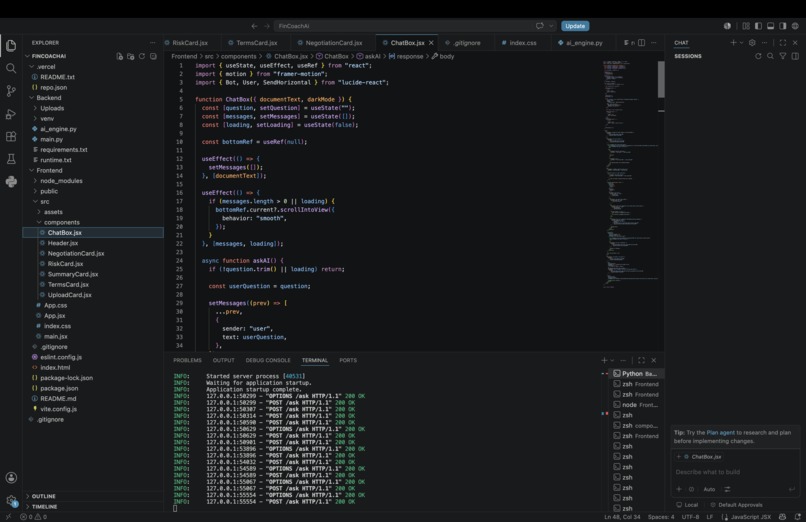Collapse the FINCOACHAI root folder
Viewport: 806px width, 522px height.
coord(28,56)
